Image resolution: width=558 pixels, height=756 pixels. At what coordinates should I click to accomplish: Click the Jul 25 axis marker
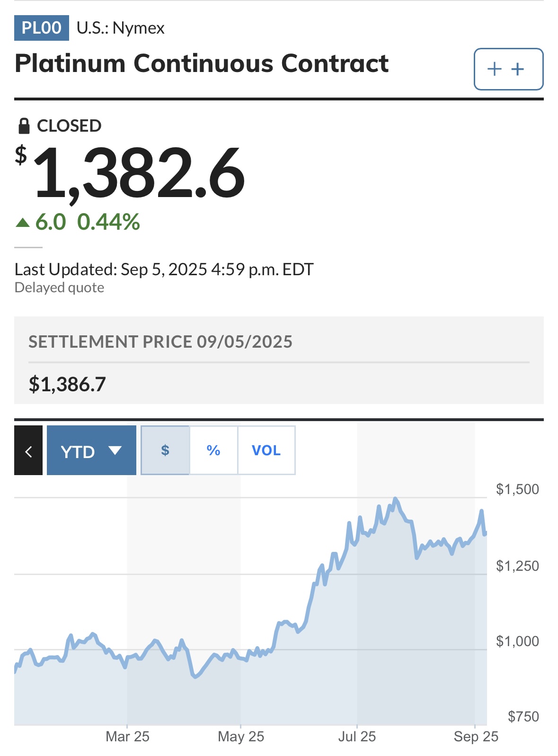[357, 737]
